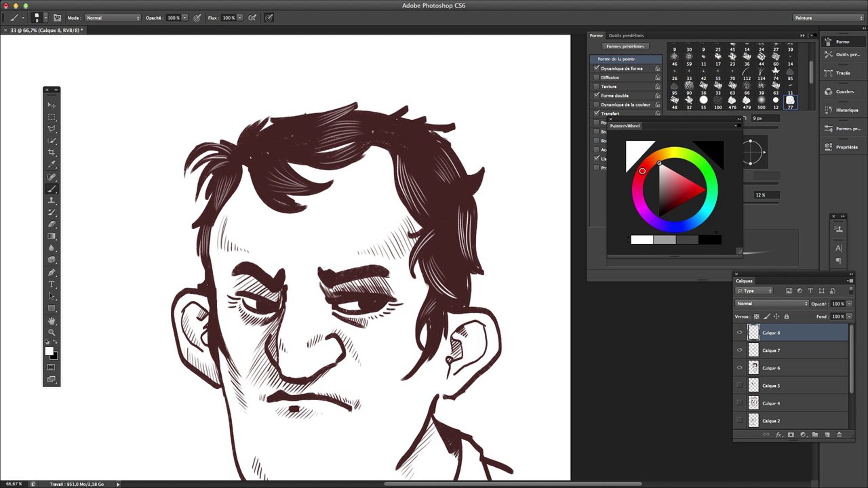
Task: Click the white swatch below color wheel
Action: point(642,240)
